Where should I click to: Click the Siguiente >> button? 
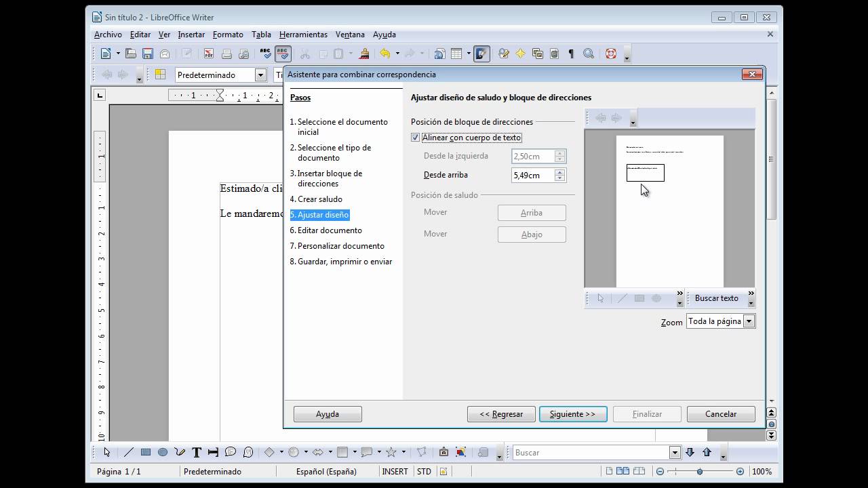(x=573, y=414)
